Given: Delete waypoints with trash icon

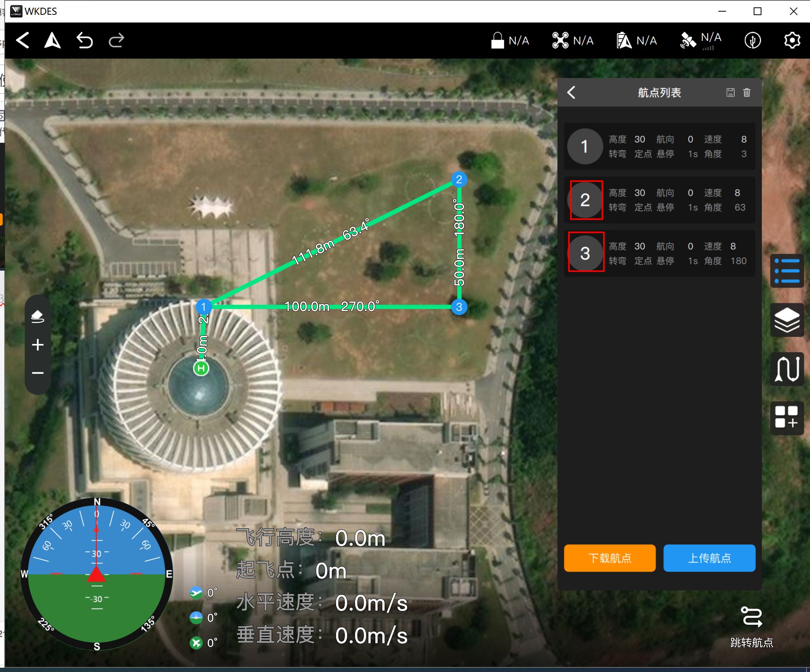Looking at the screenshot, I should point(747,92).
